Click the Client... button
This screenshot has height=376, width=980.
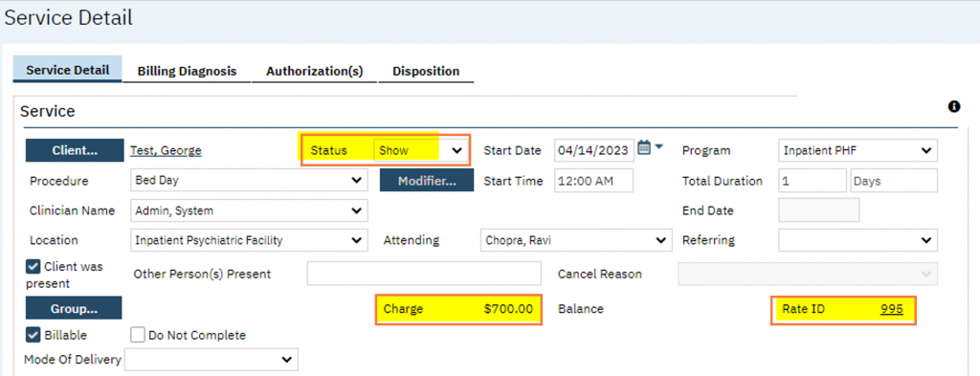click(x=75, y=150)
